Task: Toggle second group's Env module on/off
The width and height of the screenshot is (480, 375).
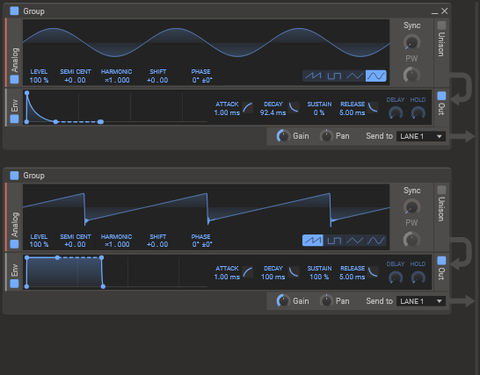Action: 14,284
